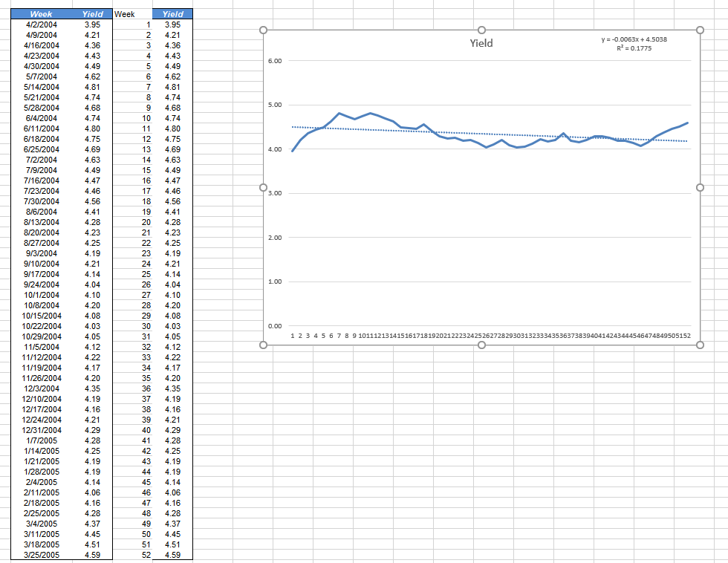Click the R² = 0.1775 label
The width and height of the screenshot is (728, 563).
634,48
